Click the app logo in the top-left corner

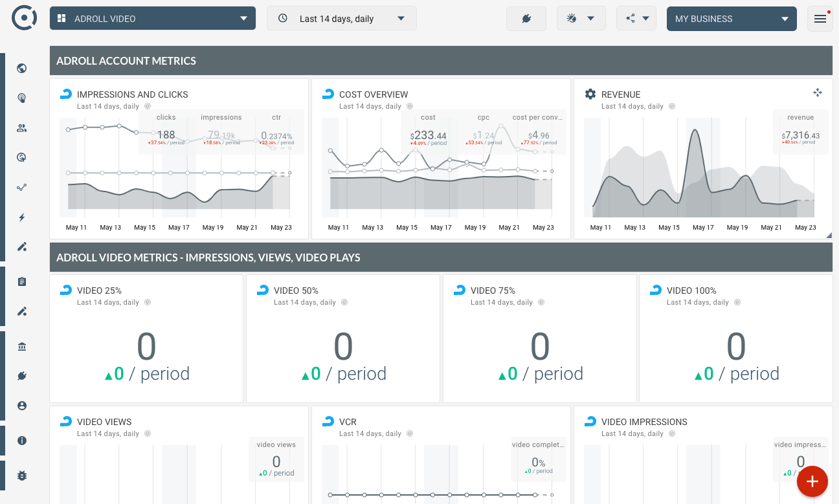(25, 18)
